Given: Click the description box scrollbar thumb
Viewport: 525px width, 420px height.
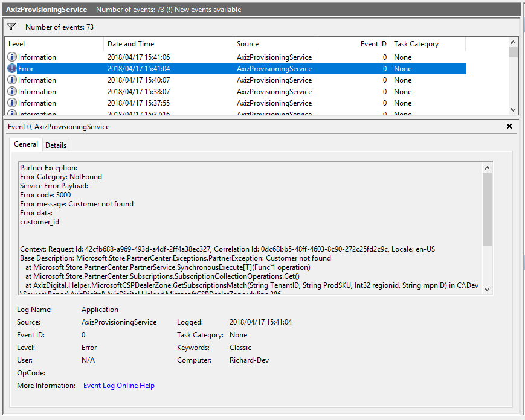Looking at the screenshot, I should point(487,209).
